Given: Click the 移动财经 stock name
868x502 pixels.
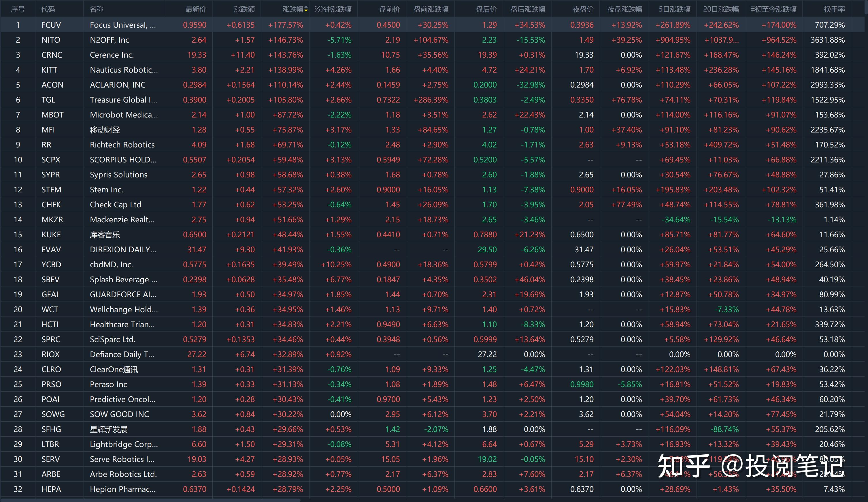Looking at the screenshot, I should point(105,130).
